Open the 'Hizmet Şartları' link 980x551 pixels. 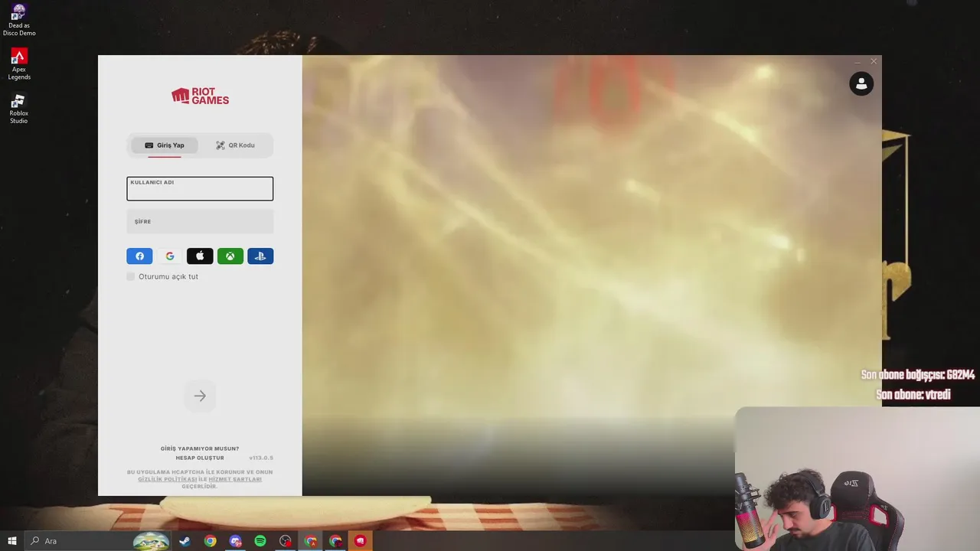[235, 479]
